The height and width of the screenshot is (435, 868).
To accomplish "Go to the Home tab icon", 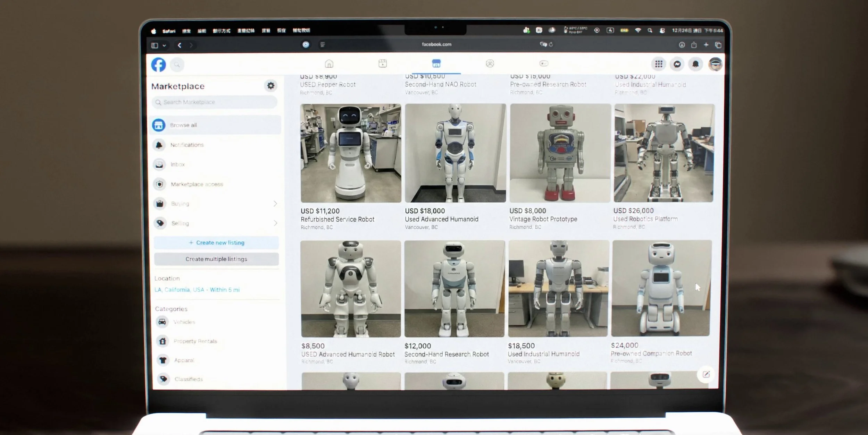I will 329,63.
